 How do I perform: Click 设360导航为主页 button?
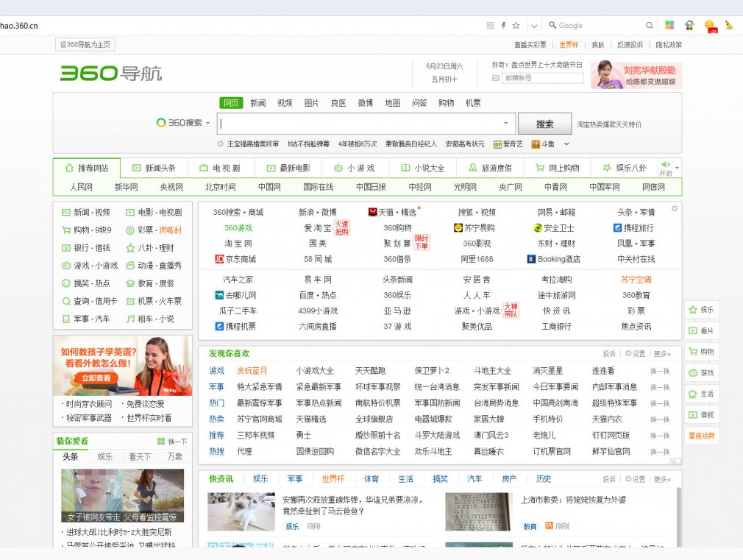click(85, 45)
